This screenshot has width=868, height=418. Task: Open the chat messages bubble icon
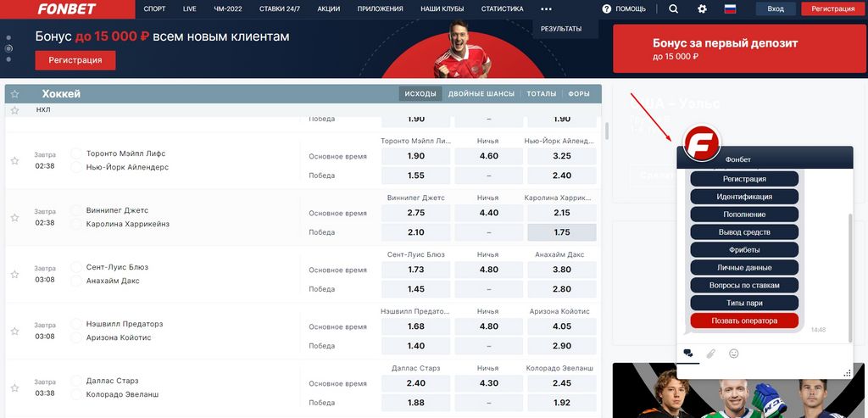pyautogui.click(x=688, y=354)
